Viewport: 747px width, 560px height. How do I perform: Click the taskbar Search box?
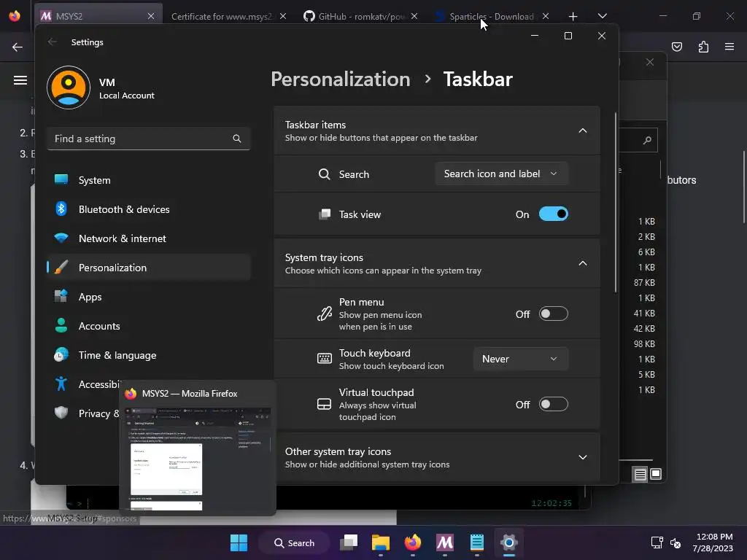tap(294, 542)
